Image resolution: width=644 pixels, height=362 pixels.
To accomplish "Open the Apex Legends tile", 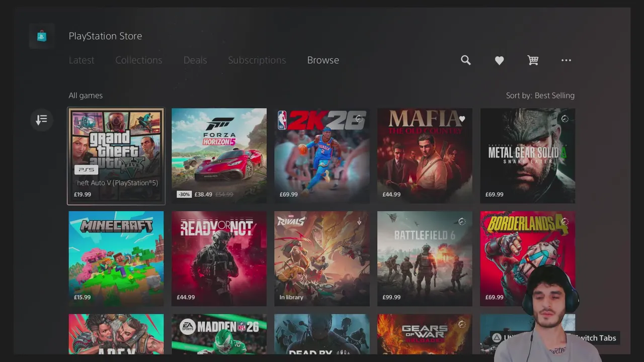I will coord(116,334).
